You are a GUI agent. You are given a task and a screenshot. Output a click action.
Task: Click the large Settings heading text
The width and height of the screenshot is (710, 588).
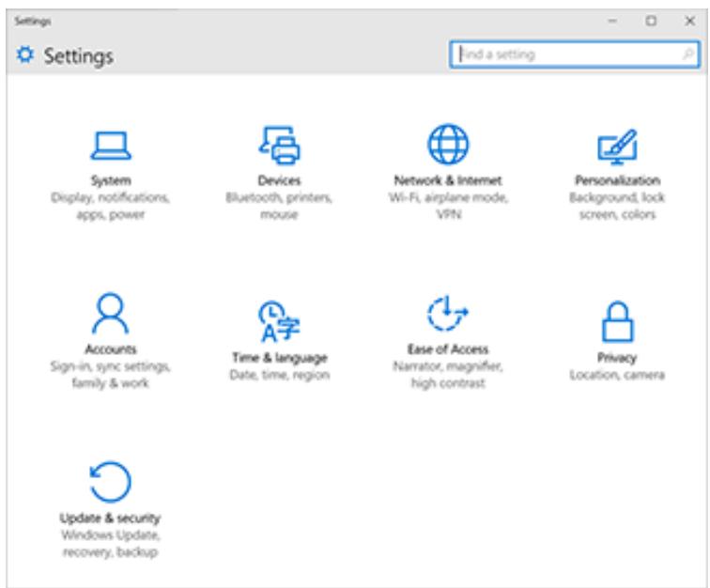click(x=79, y=56)
